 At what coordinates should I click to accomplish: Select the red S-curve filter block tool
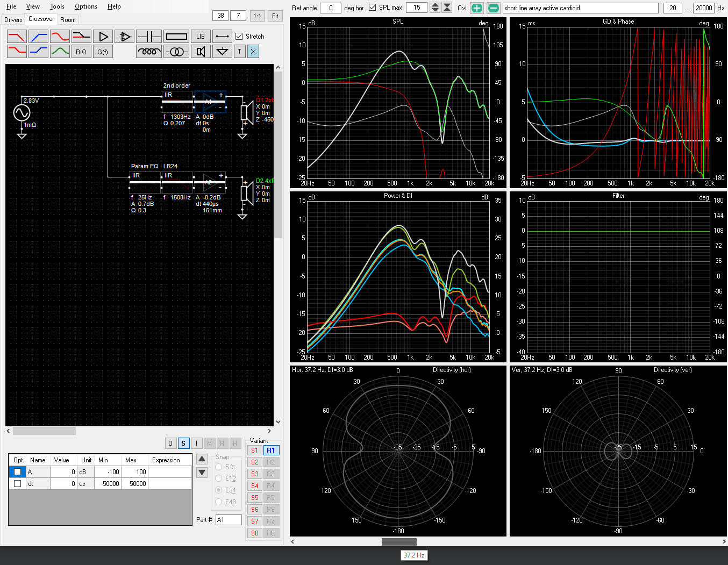tap(60, 37)
